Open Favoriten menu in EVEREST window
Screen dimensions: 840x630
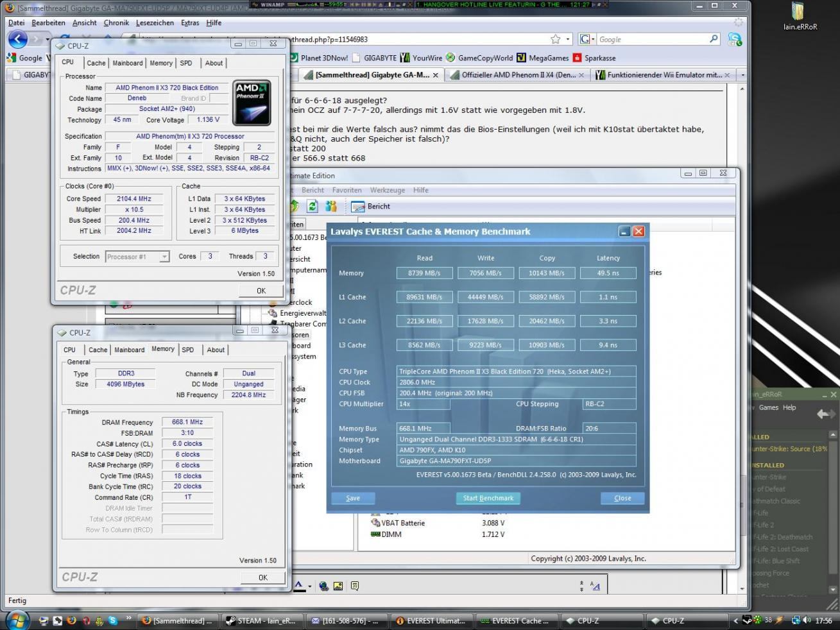coord(347,190)
